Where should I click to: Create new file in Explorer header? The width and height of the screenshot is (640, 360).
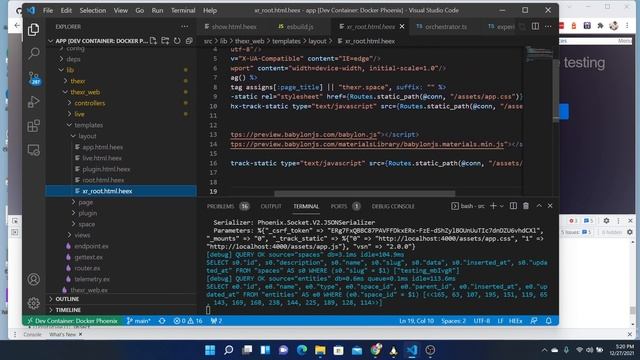click(153, 41)
